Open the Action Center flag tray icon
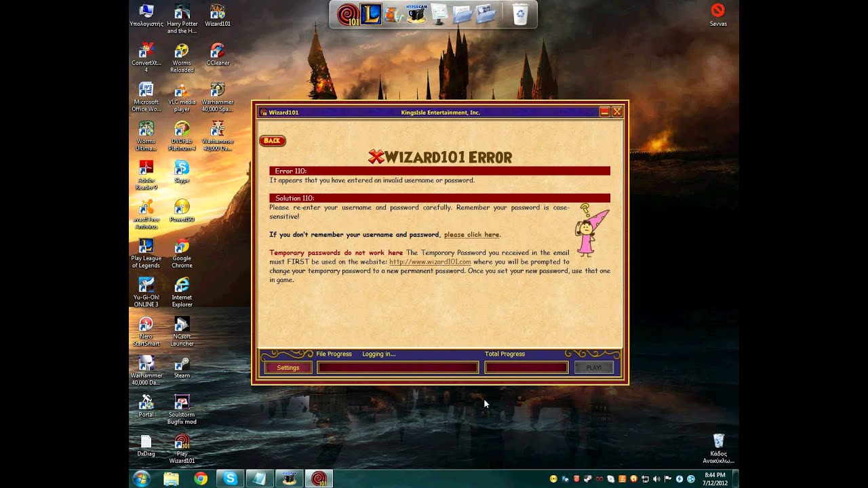868x488 pixels. coord(668,479)
